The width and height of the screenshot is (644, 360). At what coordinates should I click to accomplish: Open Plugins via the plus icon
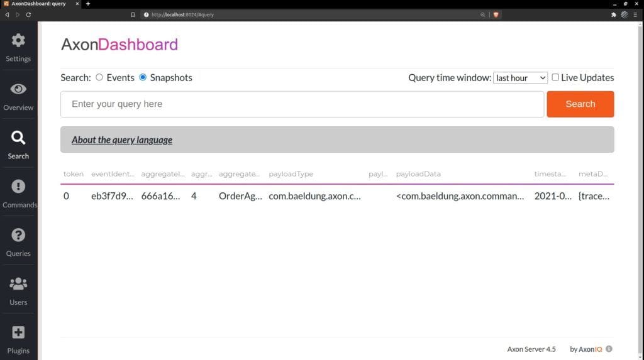click(x=18, y=333)
